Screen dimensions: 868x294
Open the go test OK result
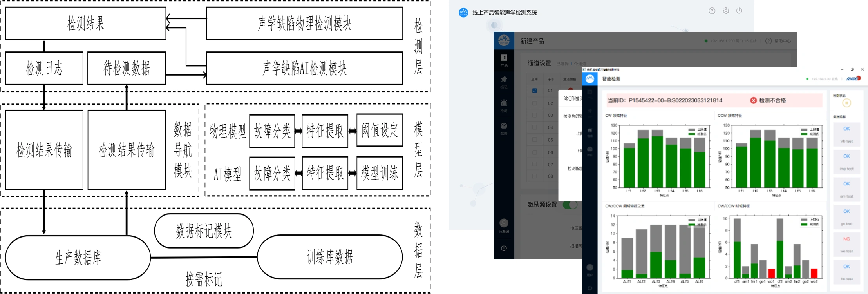(x=846, y=217)
